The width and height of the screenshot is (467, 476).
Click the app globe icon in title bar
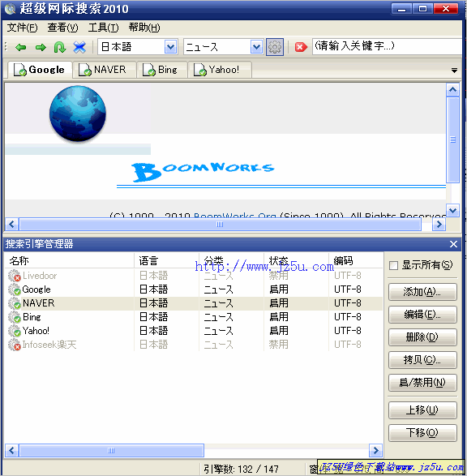pyautogui.click(x=10, y=8)
